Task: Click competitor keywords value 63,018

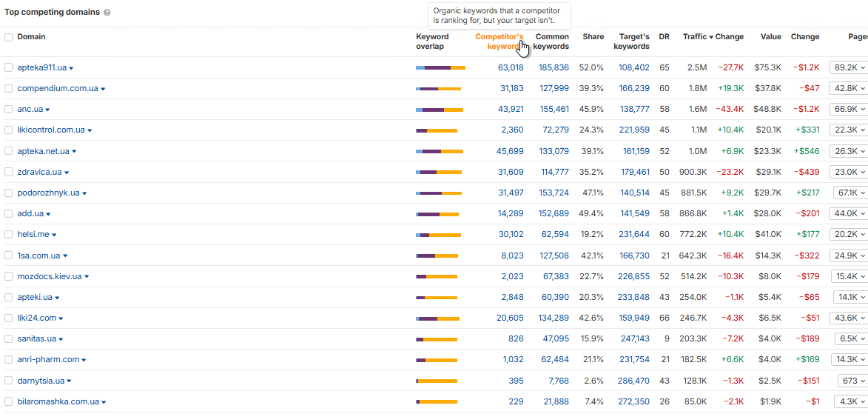Action: (511, 67)
